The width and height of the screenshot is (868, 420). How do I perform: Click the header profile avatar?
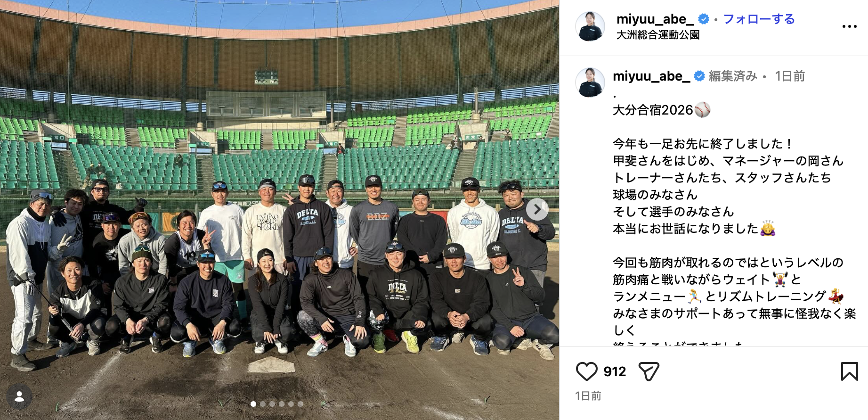pos(590,26)
